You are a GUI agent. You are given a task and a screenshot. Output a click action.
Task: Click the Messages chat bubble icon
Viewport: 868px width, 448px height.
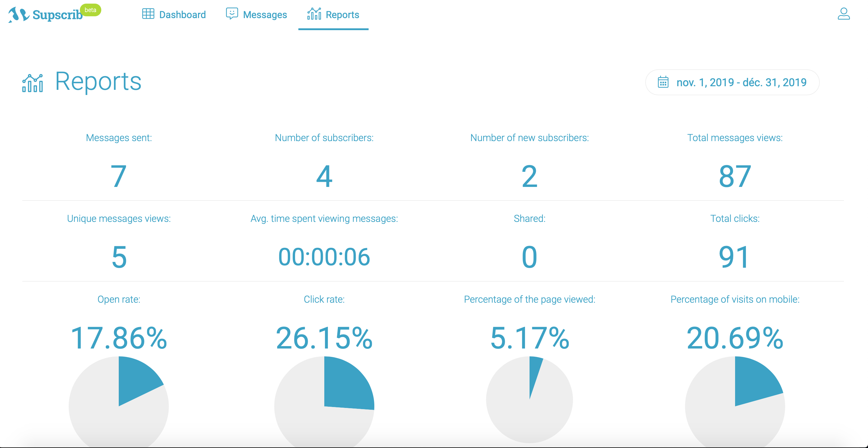232,14
